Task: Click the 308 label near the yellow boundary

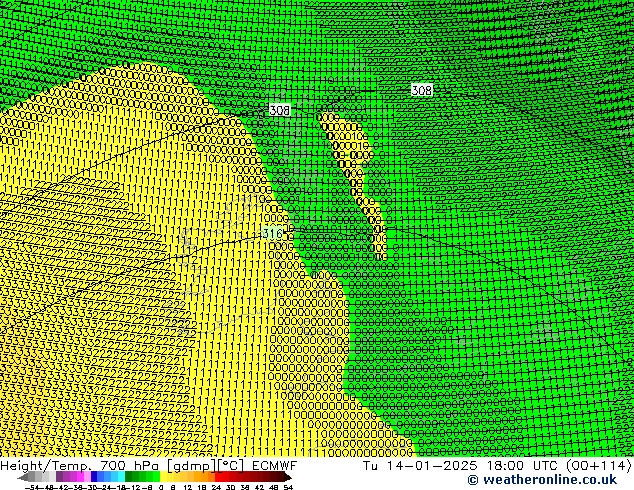Action: (x=279, y=110)
